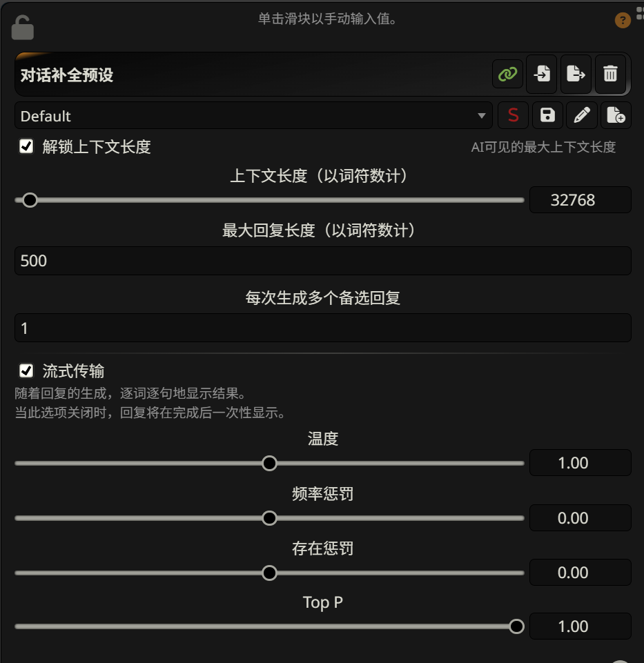The image size is (644, 663).
Task: Click the 存在惩罚 value box
Action: tap(580, 573)
